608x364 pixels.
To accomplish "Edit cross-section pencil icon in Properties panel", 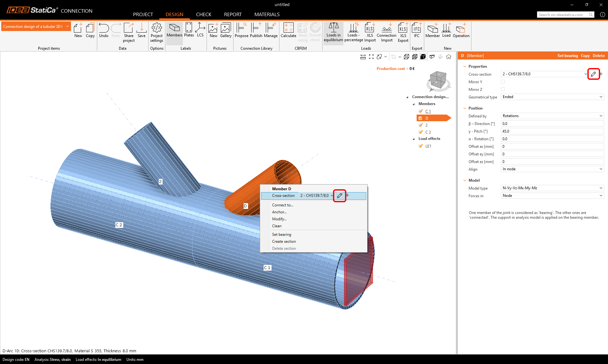I will tap(593, 74).
